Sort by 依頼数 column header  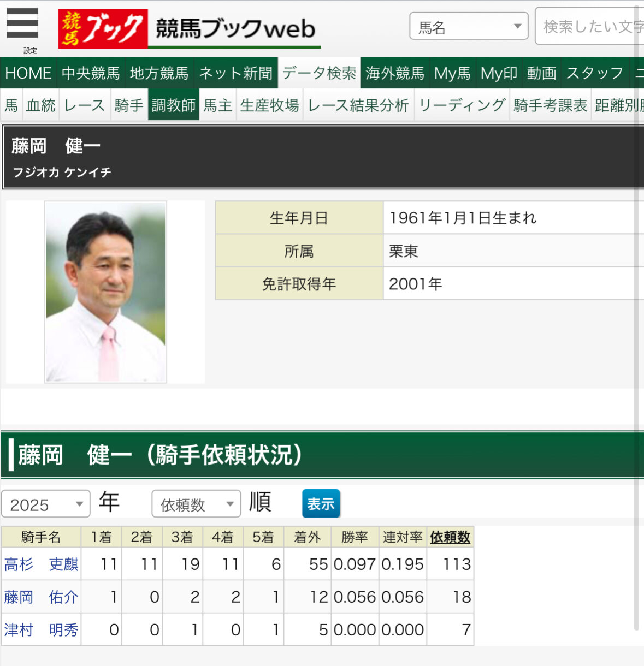tap(450, 537)
